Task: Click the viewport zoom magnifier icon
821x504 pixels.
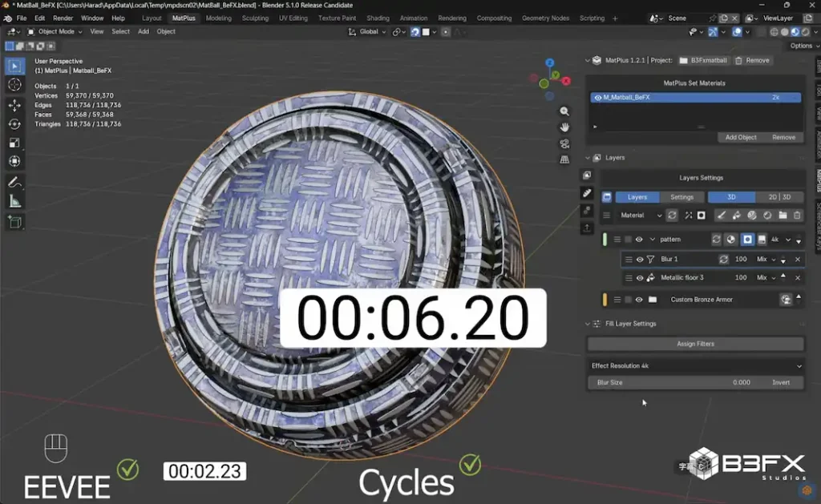Action: pyautogui.click(x=564, y=111)
